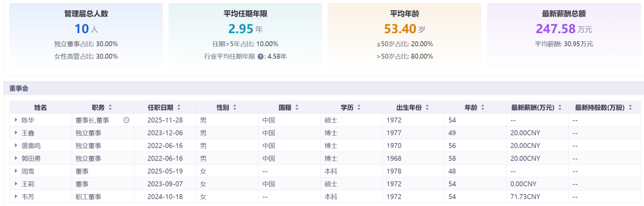Image resolution: width=644 pixels, height=206 pixels.
Task: Click the clock icon in 陈华's 职务 cell
Action: [x=126, y=120]
